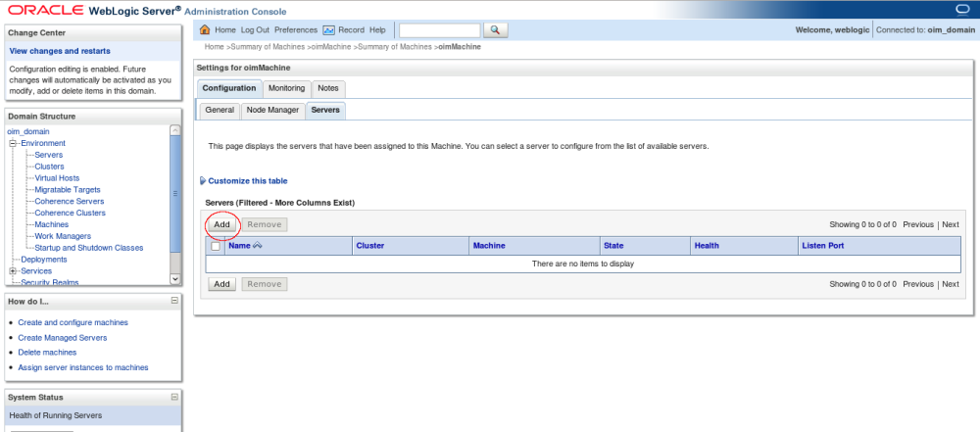The width and height of the screenshot is (980, 432).
Task: Open Coherence Servers tree item
Action: click(70, 202)
